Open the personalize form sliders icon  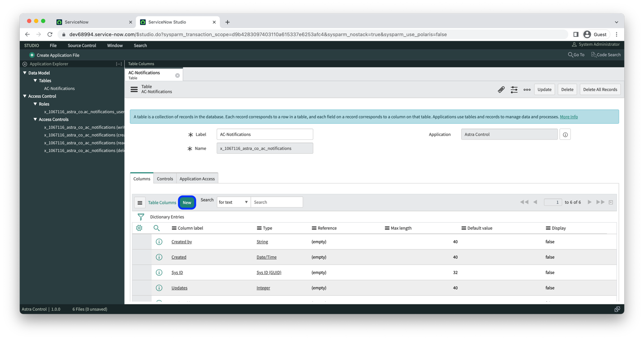(514, 89)
